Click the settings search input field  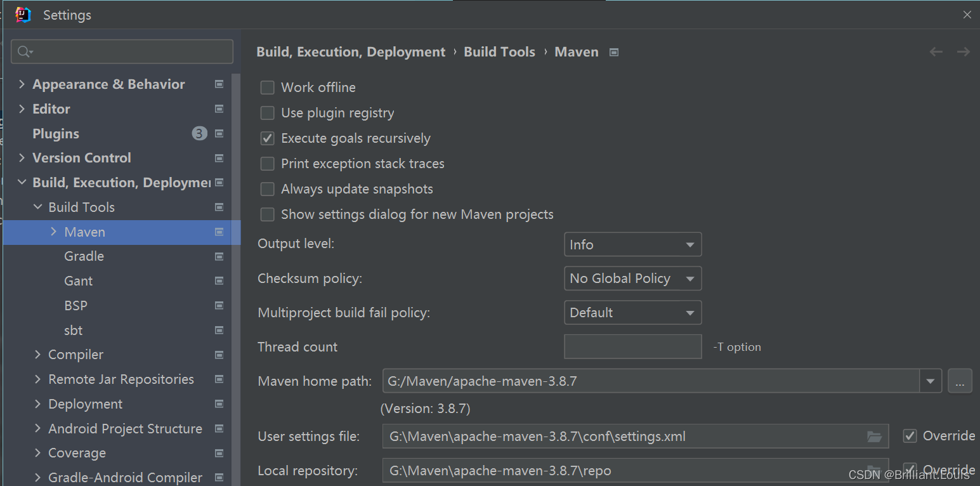click(x=122, y=52)
